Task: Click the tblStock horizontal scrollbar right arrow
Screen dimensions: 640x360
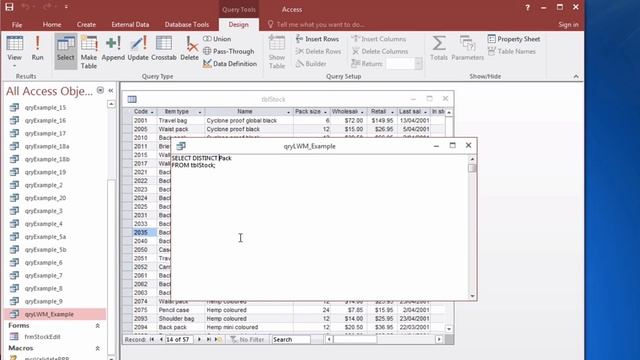Action: [439, 339]
